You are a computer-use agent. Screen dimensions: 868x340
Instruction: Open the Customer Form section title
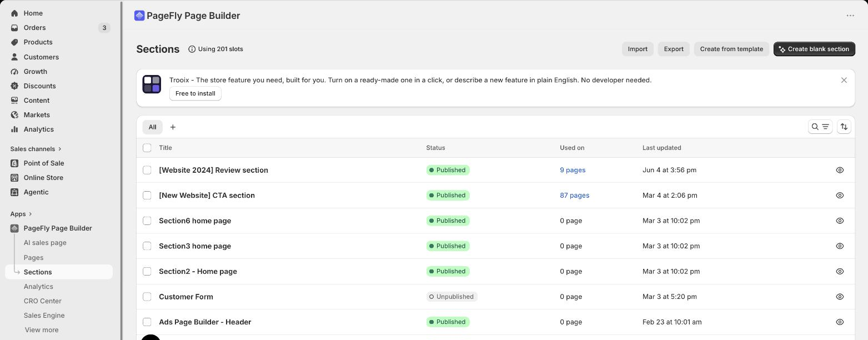click(x=186, y=297)
